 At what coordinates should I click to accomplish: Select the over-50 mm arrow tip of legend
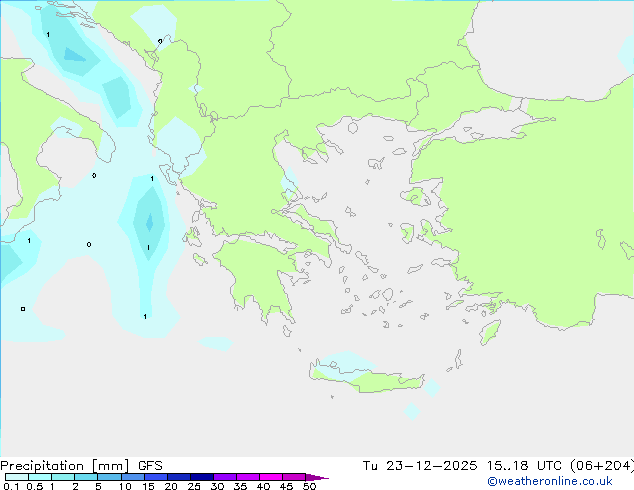317,477
